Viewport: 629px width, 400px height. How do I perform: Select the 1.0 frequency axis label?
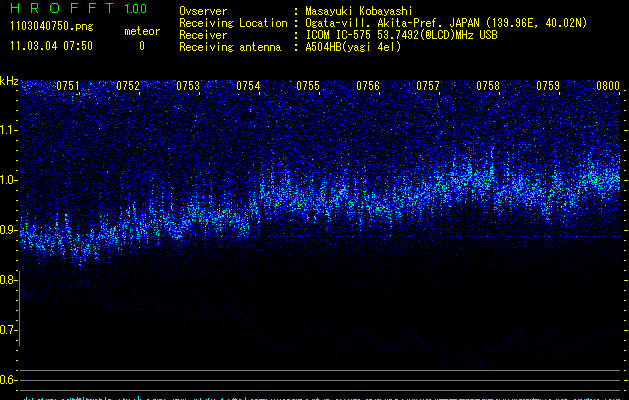tap(9, 180)
